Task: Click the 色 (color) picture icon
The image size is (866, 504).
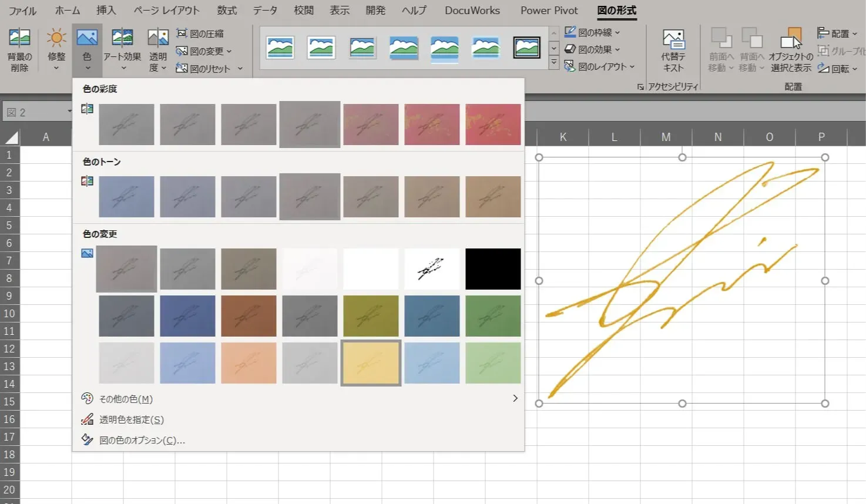Action: tap(87, 39)
